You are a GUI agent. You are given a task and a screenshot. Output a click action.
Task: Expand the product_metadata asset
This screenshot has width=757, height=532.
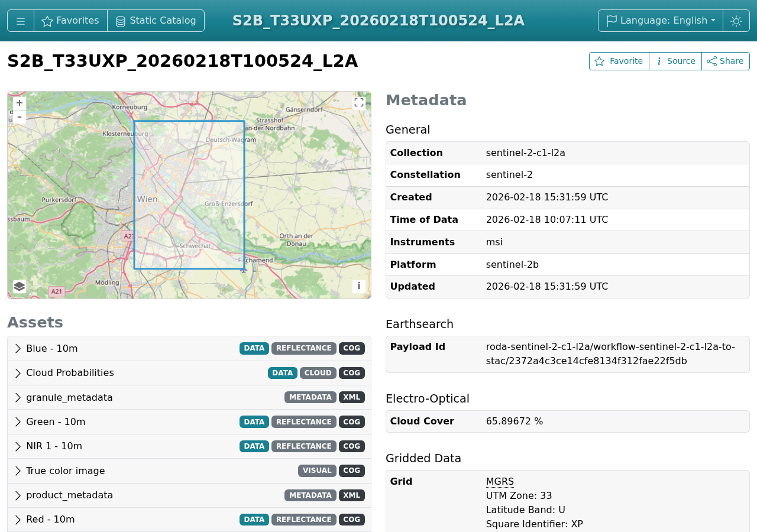click(x=189, y=495)
